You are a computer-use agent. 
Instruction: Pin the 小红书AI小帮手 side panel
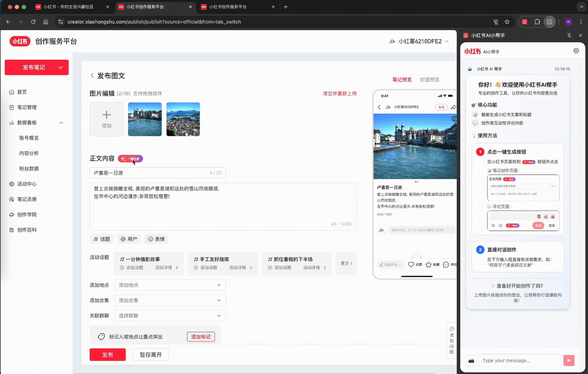tap(569, 35)
